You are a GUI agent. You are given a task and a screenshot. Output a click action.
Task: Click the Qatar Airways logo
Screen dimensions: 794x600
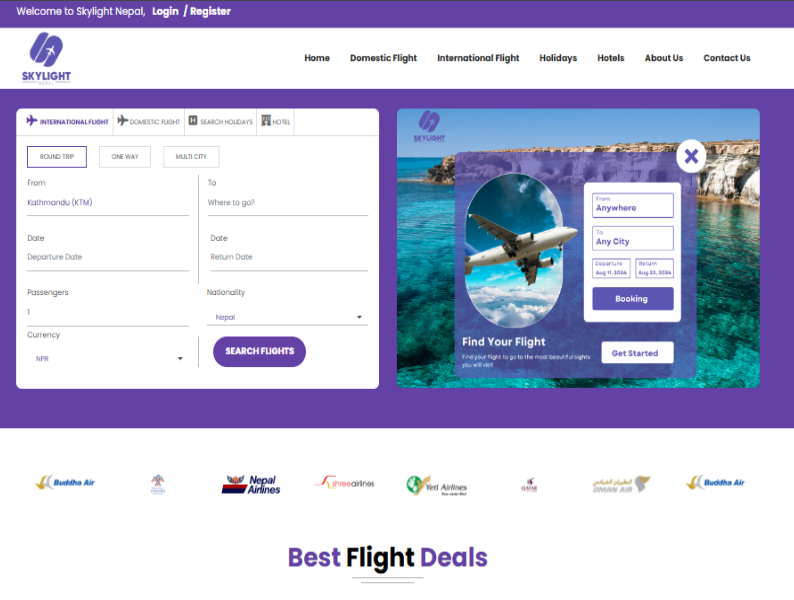[529, 485]
